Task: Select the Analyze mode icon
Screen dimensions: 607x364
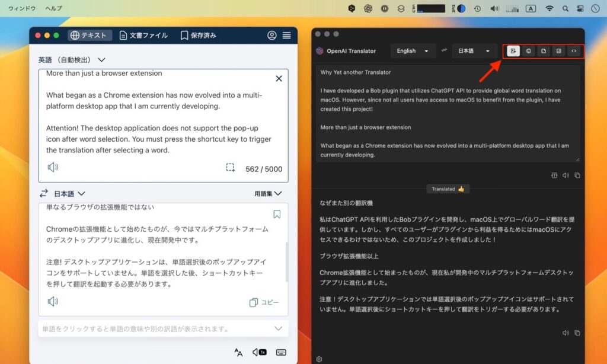Action: 559,51
